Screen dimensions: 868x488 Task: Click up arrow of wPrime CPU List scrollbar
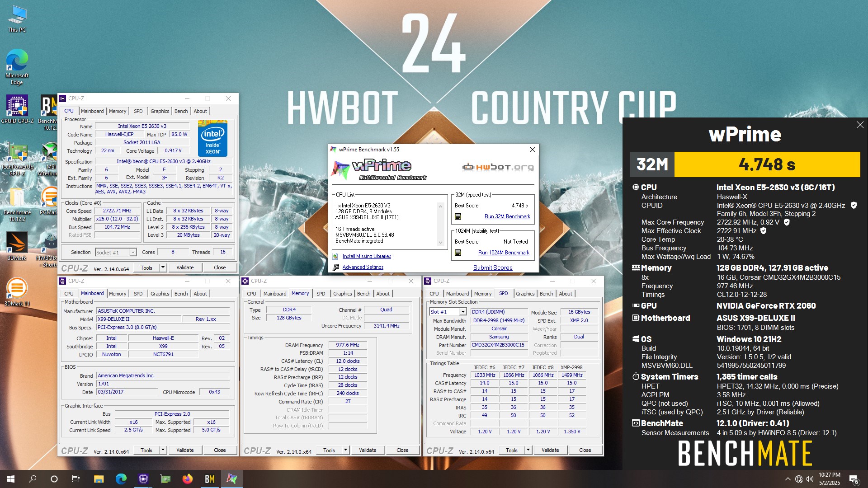[440, 206]
